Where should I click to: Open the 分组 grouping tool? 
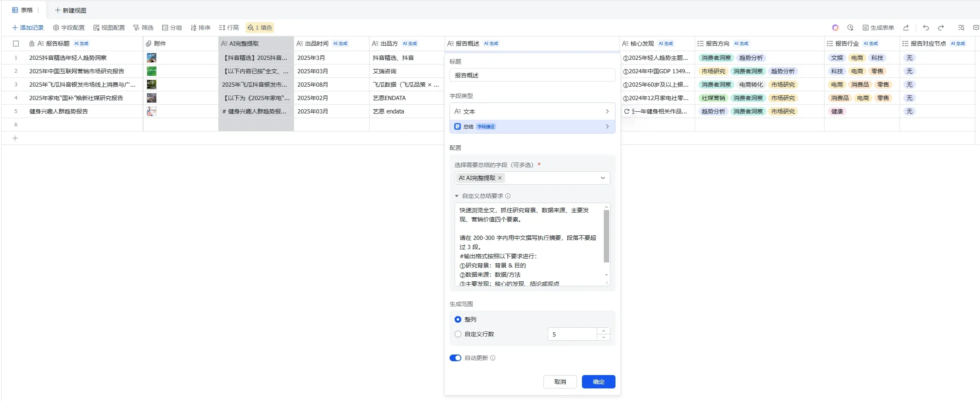pyautogui.click(x=171, y=27)
